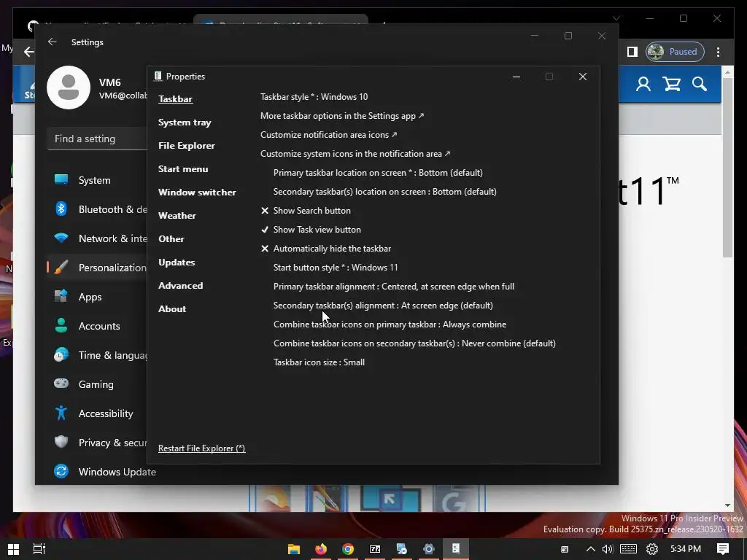Change Combine icons on primary taskbar
The image size is (747, 560).
point(390,324)
